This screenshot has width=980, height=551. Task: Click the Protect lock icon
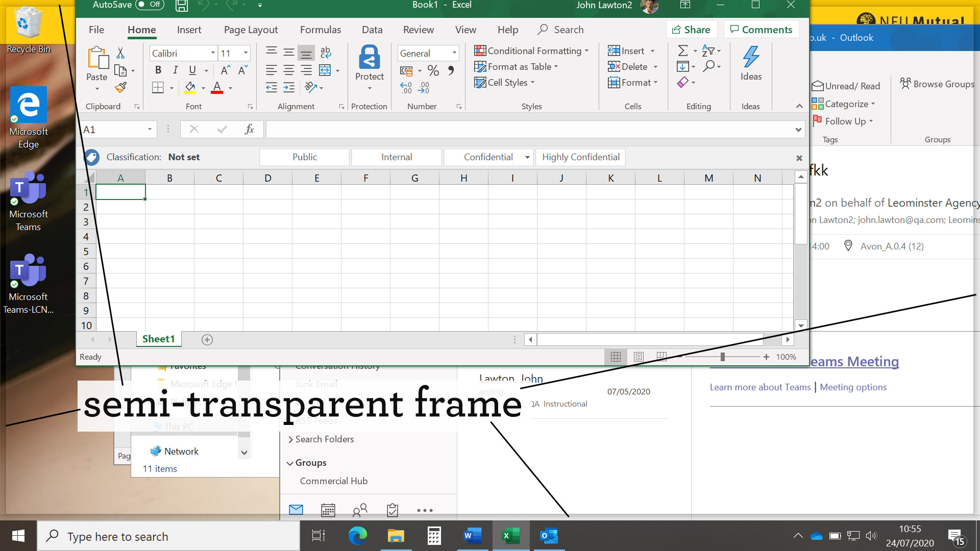point(369,57)
